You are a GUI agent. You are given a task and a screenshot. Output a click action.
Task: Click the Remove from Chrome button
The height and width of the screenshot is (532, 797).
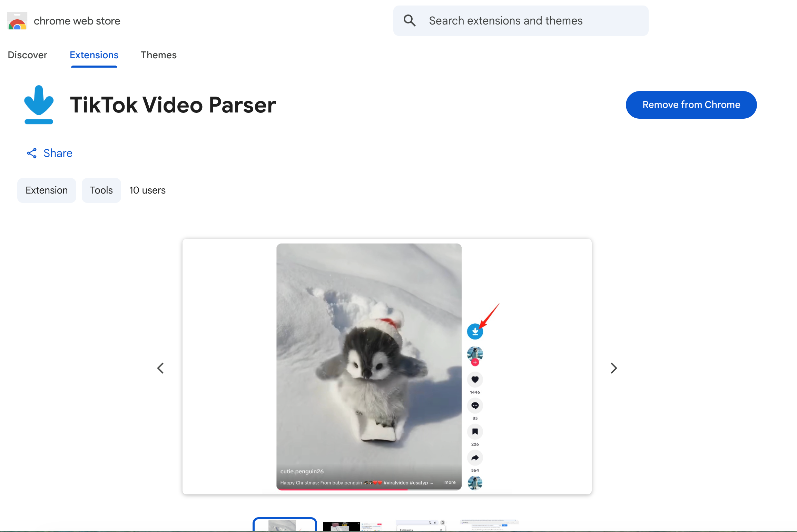691,105
